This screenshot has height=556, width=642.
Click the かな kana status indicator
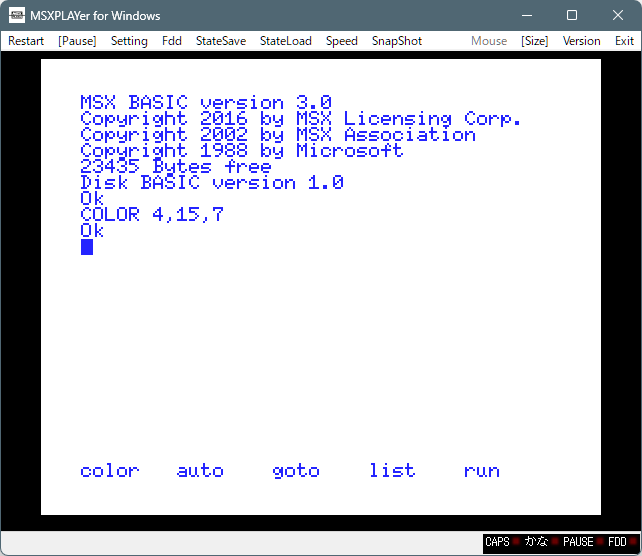pyautogui.click(x=541, y=542)
